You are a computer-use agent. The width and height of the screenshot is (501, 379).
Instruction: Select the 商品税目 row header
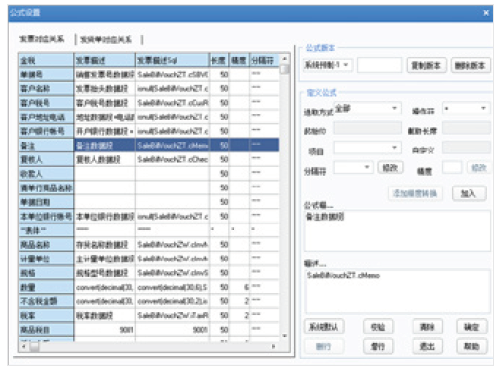click(x=46, y=330)
